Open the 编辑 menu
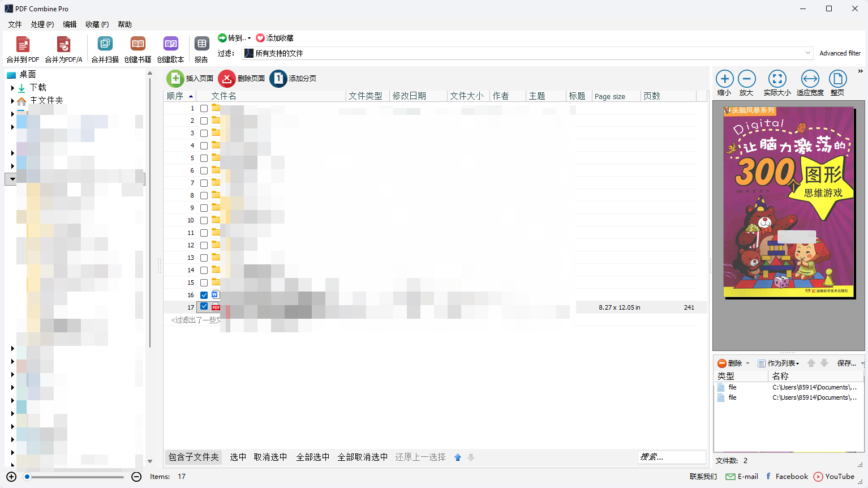868x488 pixels. coord(70,24)
